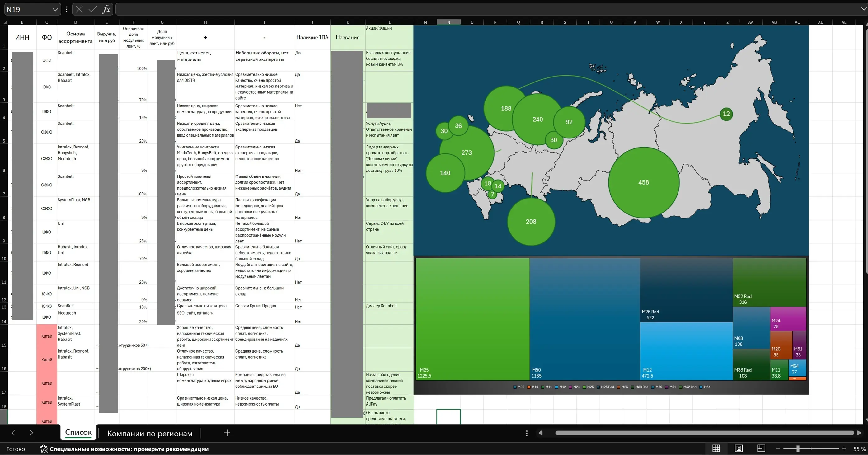The image size is (868, 455).
Task: Click the M50 1185 treemap tile
Action: pyautogui.click(x=584, y=319)
